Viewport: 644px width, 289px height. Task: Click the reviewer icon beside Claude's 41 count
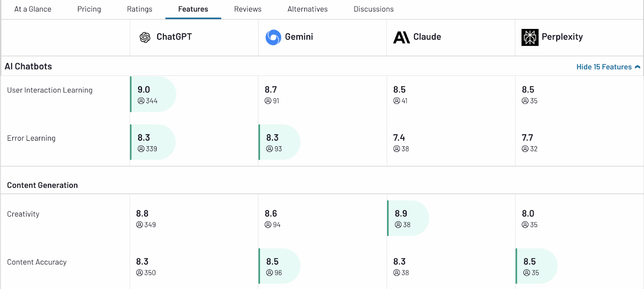(396, 101)
